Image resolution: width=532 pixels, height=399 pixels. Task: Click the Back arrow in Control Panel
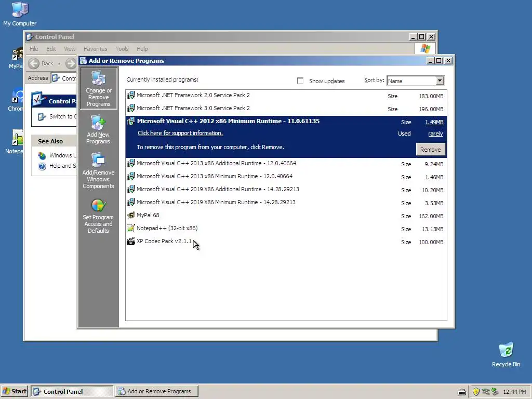coord(34,63)
